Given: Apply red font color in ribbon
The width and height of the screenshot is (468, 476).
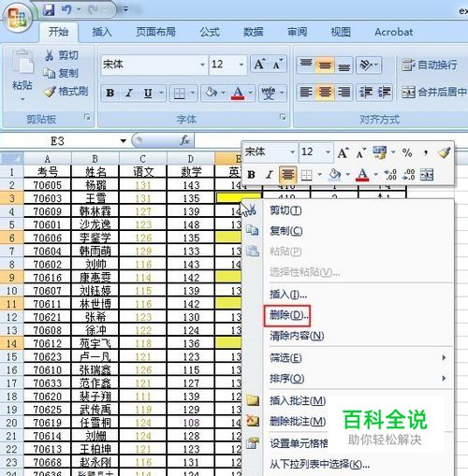Looking at the screenshot, I should (x=238, y=93).
